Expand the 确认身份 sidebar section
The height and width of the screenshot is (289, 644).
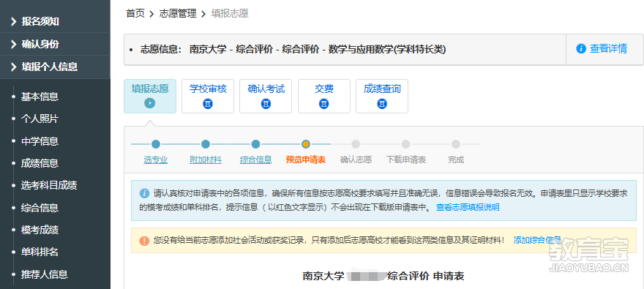click(55, 44)
